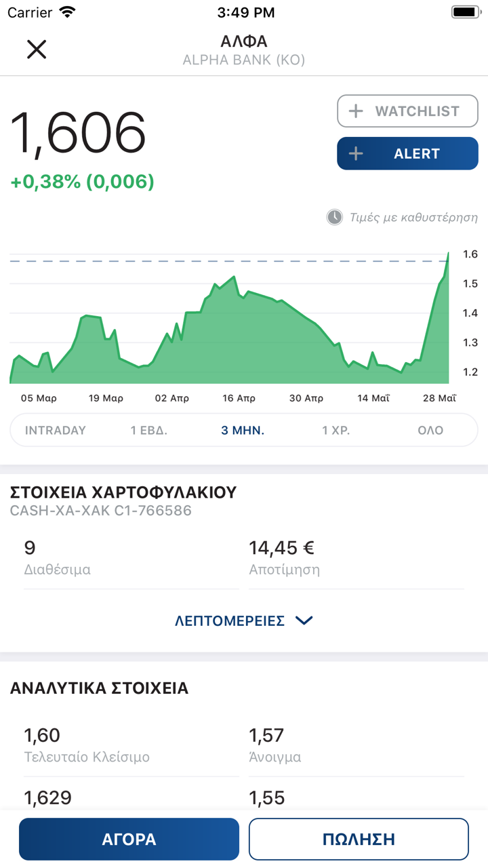Tap the down chevron next to ΛΕΠΤΟΜΕΡΕΙΕΣ
The width and height of the screenshot is (488, 868).
tap(304, 620)
